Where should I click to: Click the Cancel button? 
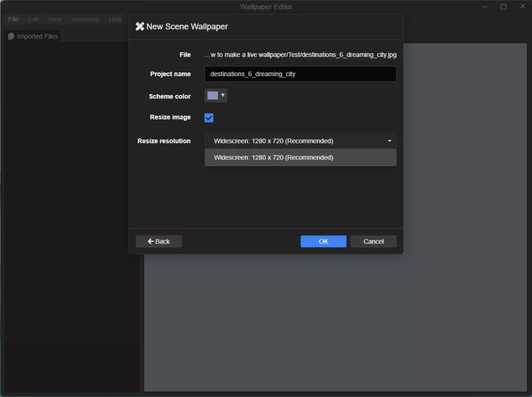click(x=373, y=241)
